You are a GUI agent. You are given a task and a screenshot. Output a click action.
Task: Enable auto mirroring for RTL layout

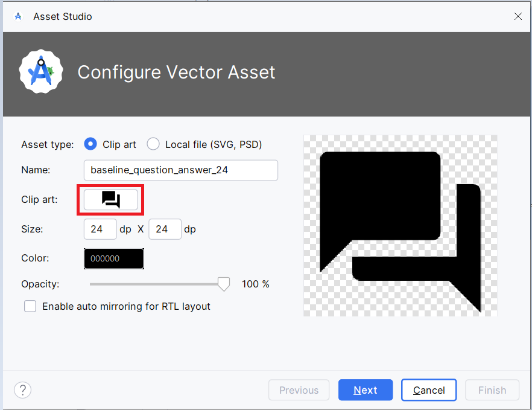(30, 306)
